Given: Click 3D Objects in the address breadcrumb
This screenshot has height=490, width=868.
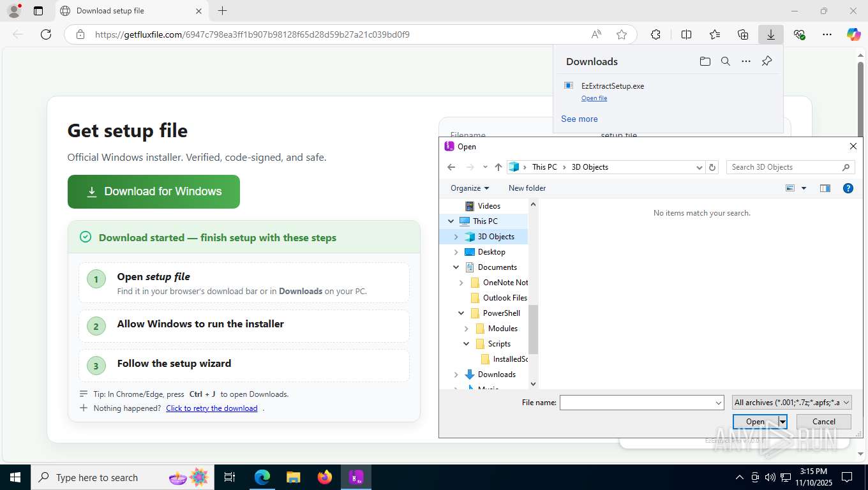Looking at the screenshot, I should pos(590,167).
